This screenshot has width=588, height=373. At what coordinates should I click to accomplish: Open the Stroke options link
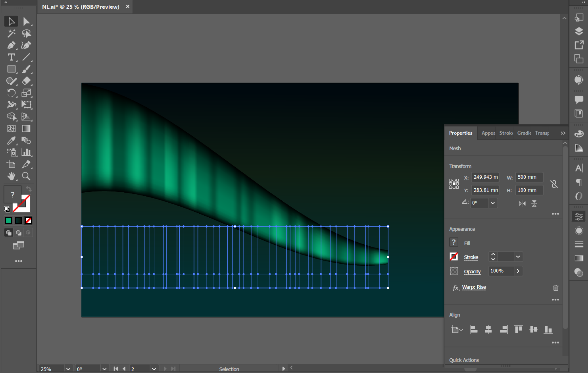(x=471, y=257)
